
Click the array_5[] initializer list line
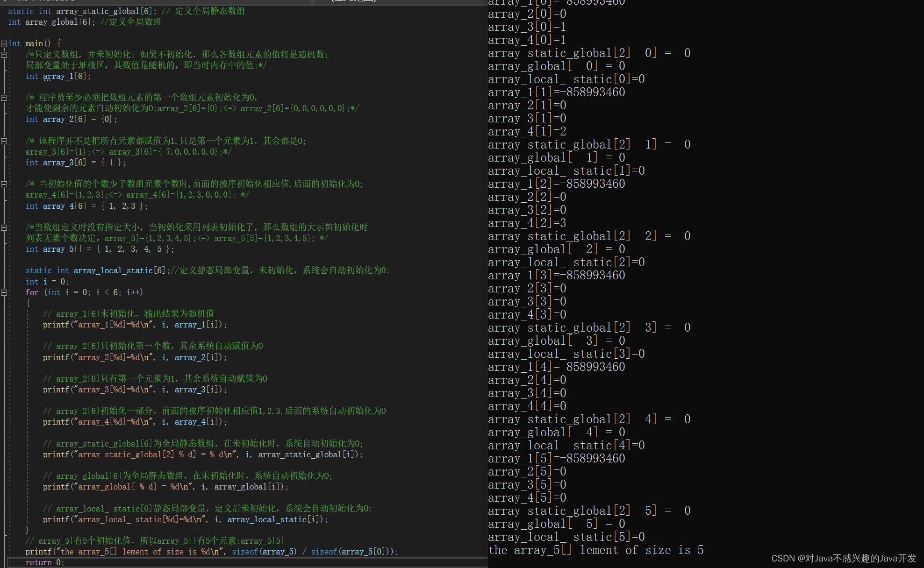[x=100, y=249]
